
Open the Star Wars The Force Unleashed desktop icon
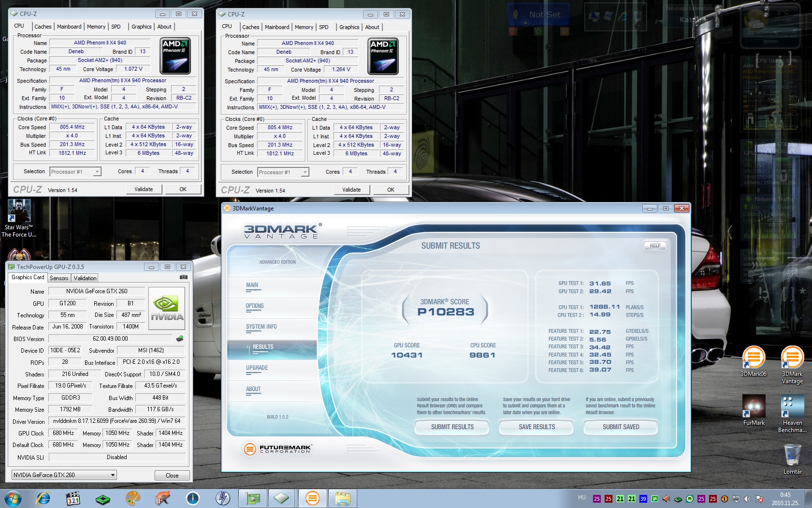coord(19,219)
